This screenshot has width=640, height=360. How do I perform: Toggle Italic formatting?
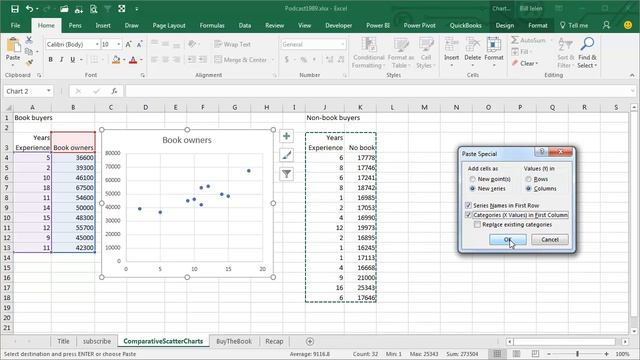61,60
